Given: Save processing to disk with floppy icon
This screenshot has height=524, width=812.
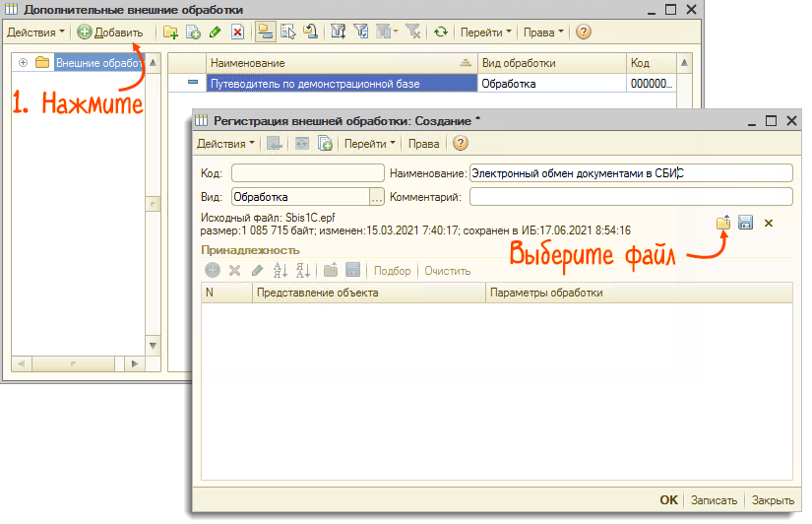Looking at the screenshot, I should click(x=746, y=223).
